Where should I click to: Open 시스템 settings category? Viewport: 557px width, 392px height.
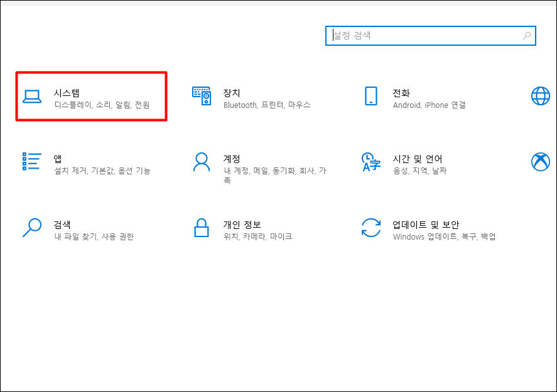pos(91,97)
